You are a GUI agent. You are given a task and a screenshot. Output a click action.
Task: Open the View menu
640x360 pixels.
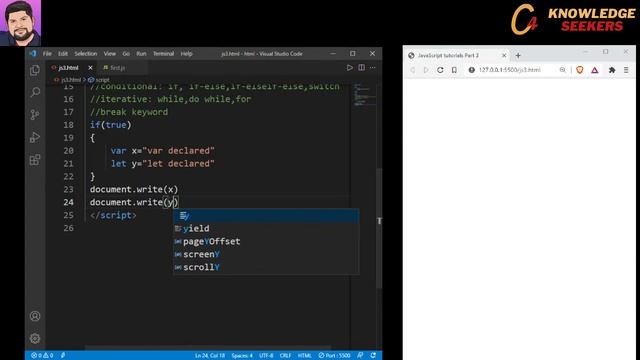click(109, 53)
